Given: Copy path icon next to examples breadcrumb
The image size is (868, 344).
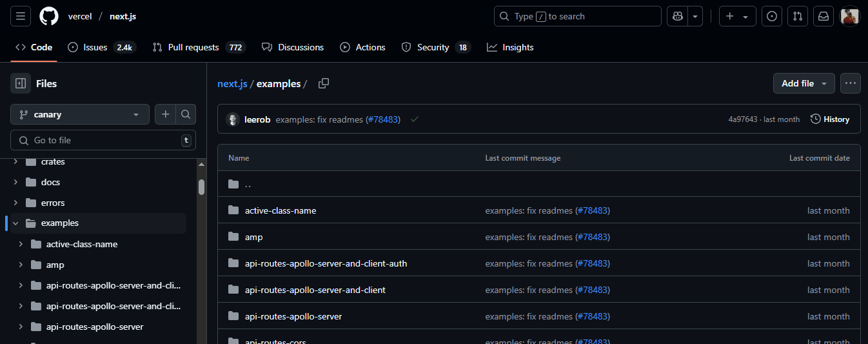Looking at the screenshot, I should pyautogui.click(x=324, y=83).
